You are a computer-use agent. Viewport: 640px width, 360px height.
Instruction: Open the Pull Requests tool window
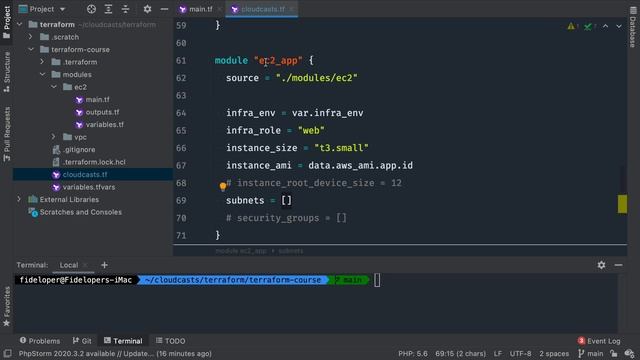click(x=7, y=134)
